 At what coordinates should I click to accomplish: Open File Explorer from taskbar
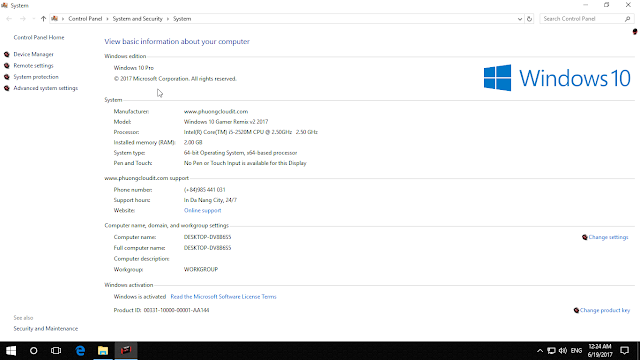click(103, 351)
